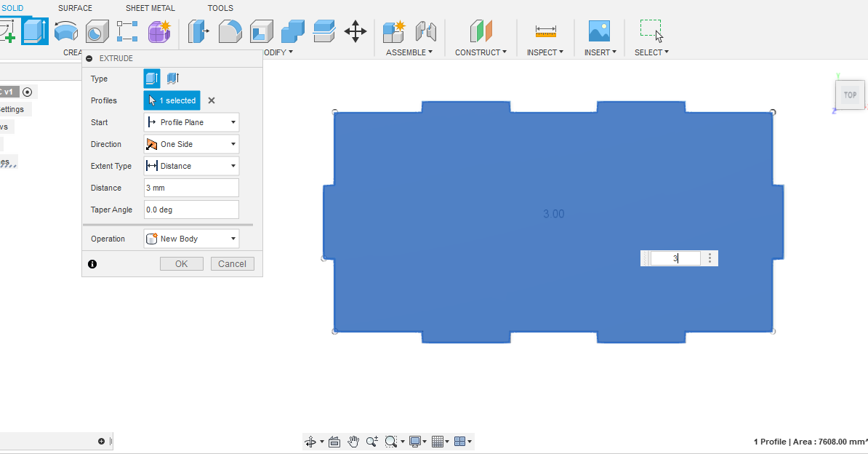Click the Hole tool icon
868x454 pixels.
pyautogui.click(x=96, y=31)
